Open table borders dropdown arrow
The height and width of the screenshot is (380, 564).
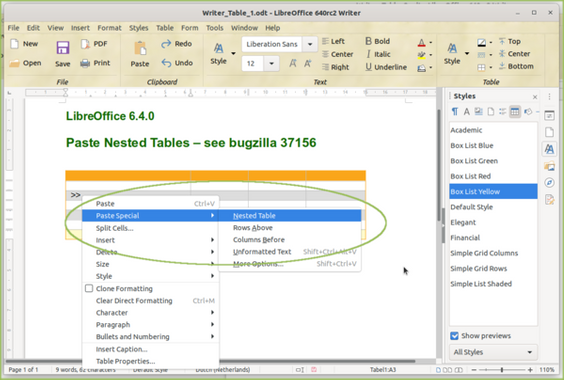click(491, 67)
